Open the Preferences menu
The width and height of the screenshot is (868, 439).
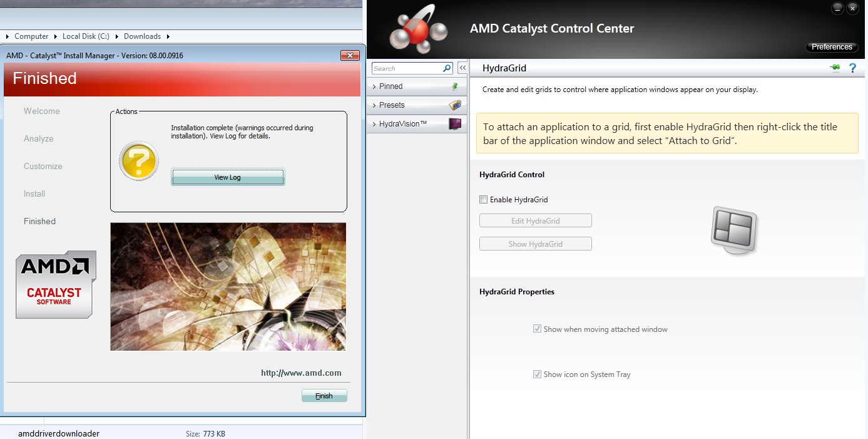point(832,47)
